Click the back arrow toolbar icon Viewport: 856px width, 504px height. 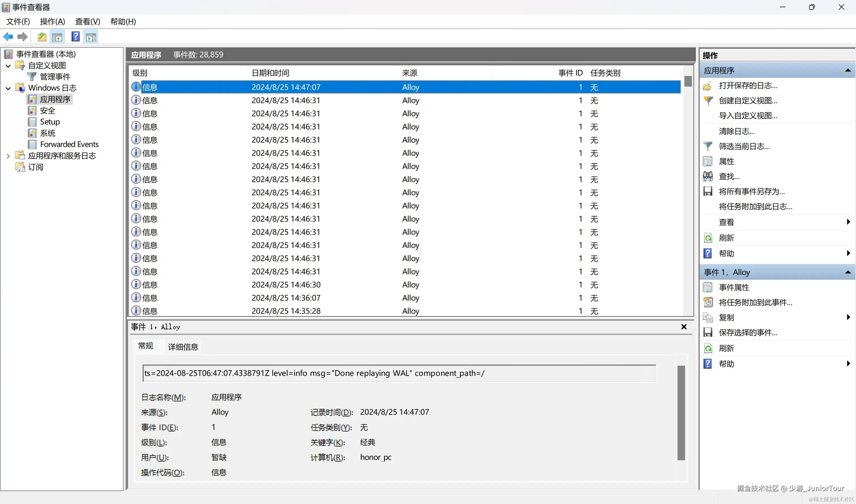pos(8,37)
